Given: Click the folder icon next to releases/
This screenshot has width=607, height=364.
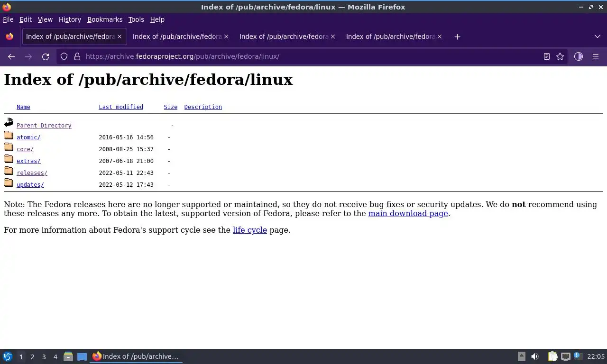Looking at the screenshot, I should [9, 171].
